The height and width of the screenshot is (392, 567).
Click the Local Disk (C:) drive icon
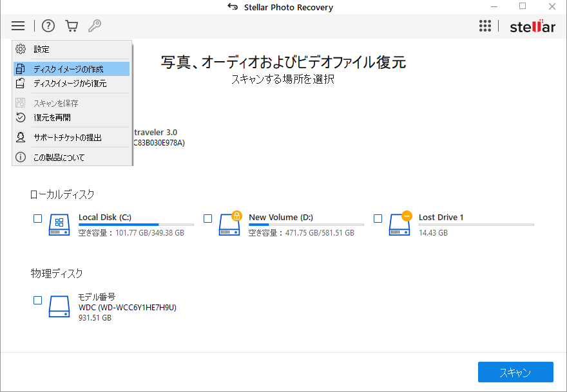point(59,225)
